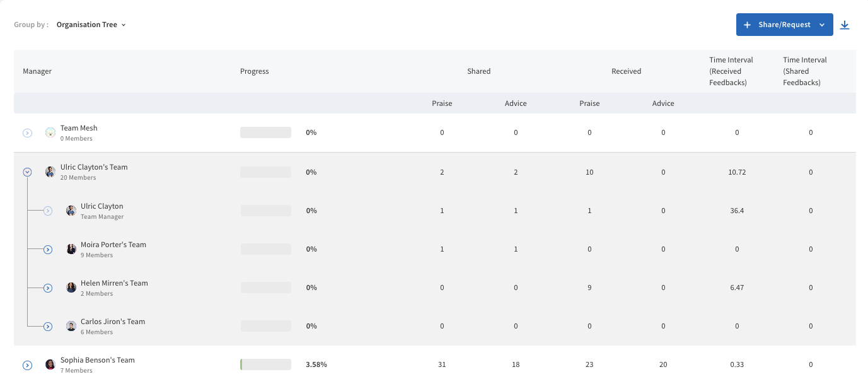868x384 pixels.
Task: Click the Progress column header
Action: (255, 71)
